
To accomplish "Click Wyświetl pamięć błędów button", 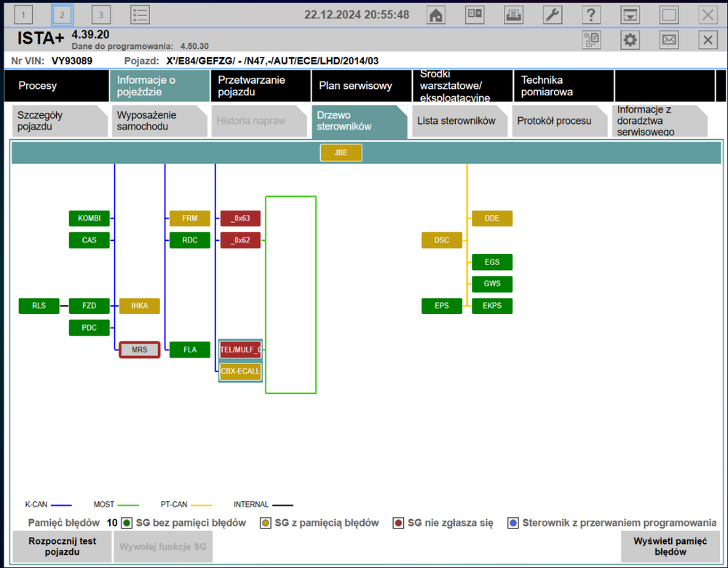I will click(x=670, y=546).
